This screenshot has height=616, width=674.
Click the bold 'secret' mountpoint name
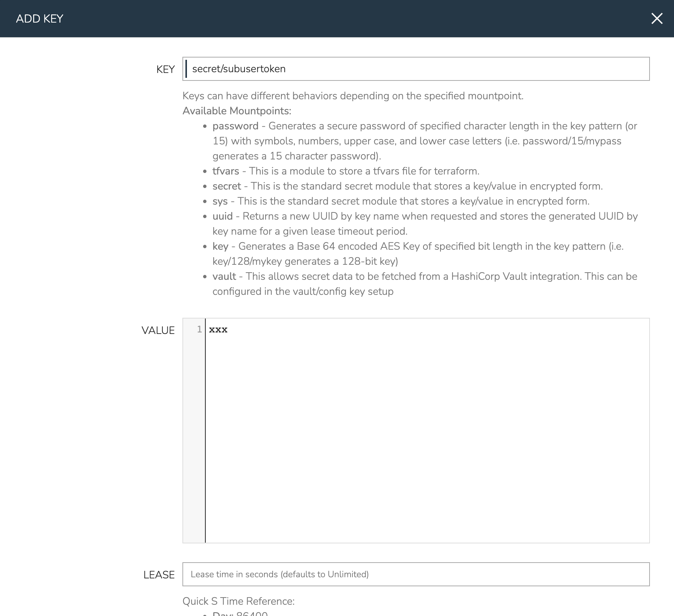226,186
